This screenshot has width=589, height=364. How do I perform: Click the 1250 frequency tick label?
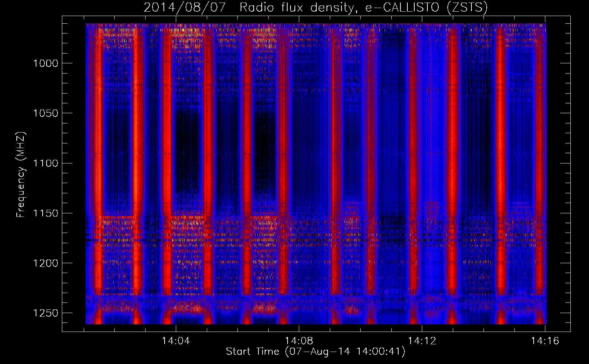click(x=46, y=313)
